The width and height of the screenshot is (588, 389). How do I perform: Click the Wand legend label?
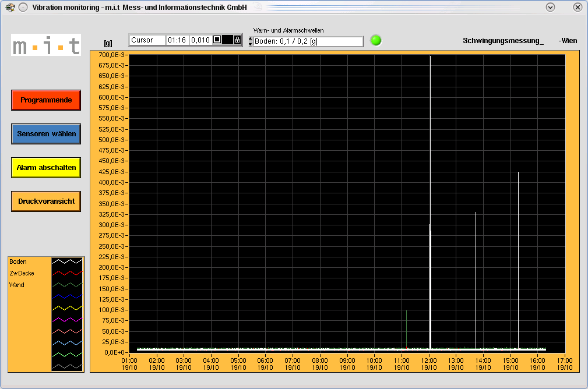[x=17, y=285]
